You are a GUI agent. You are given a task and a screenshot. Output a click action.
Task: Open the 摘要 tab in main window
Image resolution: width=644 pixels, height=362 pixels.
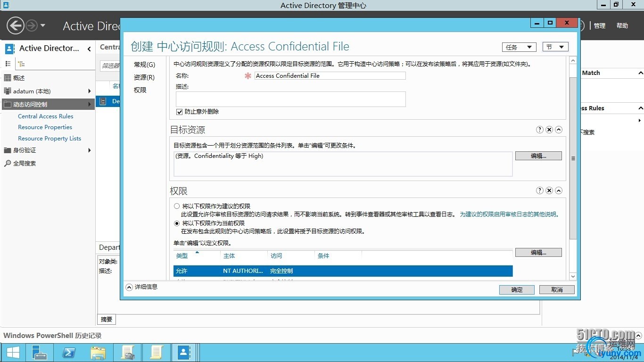[x=107, y=320]
